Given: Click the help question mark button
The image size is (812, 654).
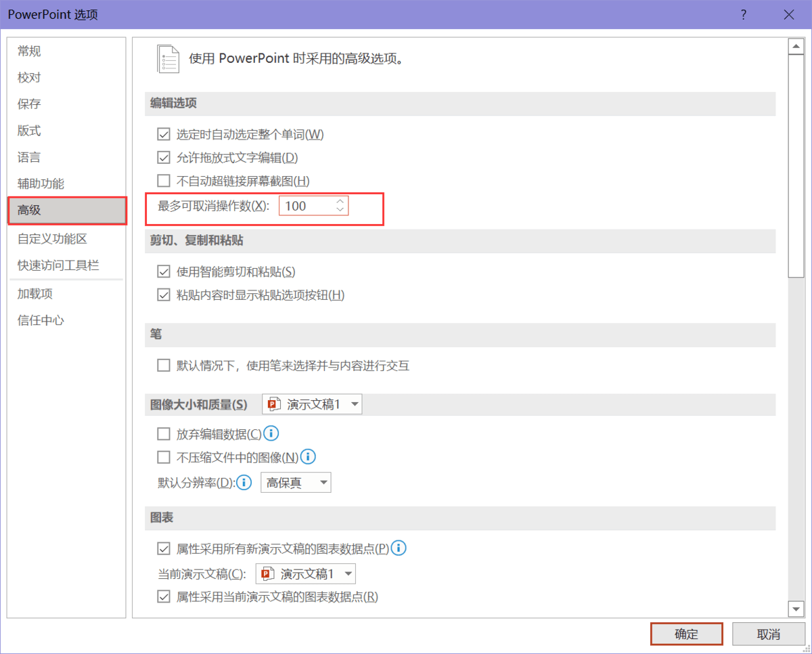Looking at the screenshot, I should coord(744,14).
